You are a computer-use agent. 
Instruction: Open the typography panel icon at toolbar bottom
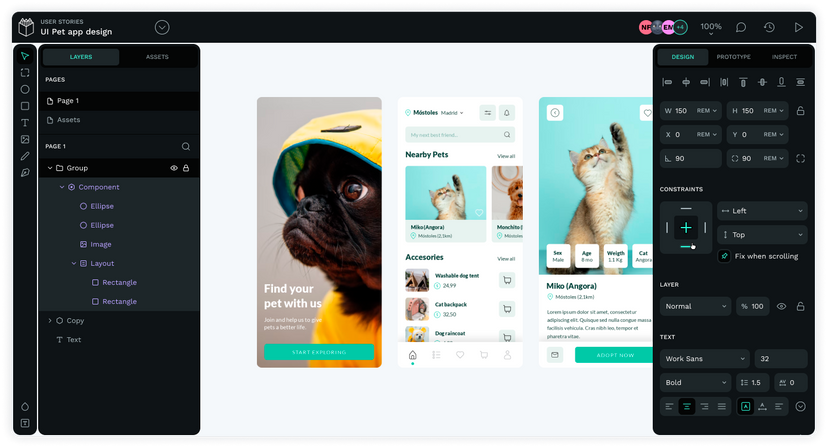pos(25,423)
